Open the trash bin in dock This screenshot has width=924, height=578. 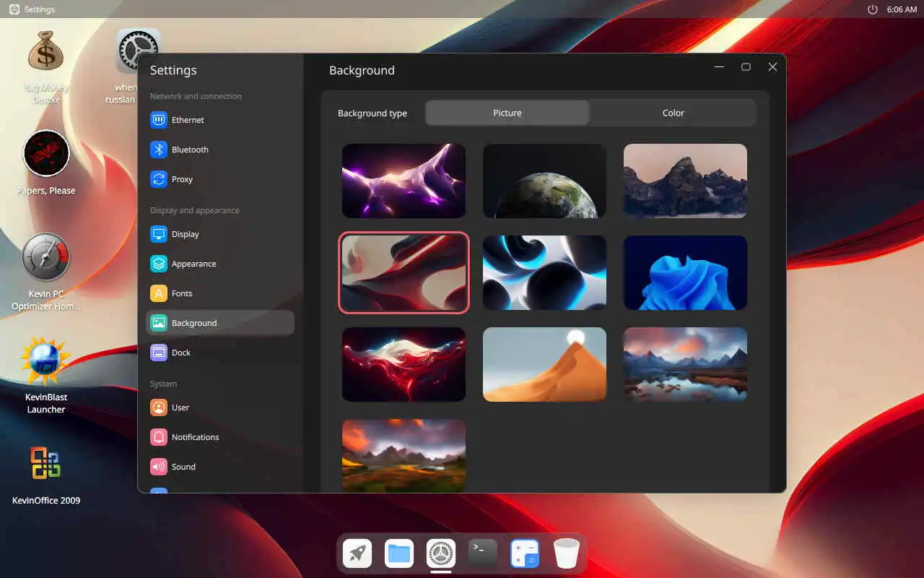(x=567, y=554)
